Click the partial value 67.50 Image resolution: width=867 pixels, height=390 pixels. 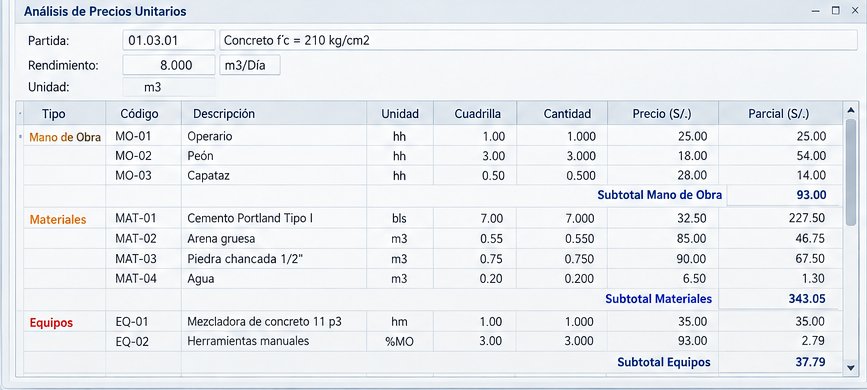pyautogui.click(x=811, y=259)
